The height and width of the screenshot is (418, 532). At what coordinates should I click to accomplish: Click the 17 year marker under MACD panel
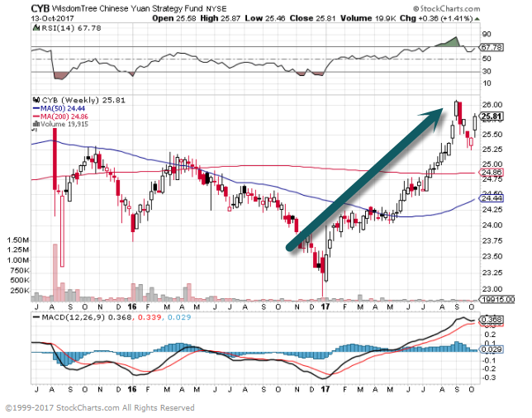pyautogui.click(x=325, y=390)
